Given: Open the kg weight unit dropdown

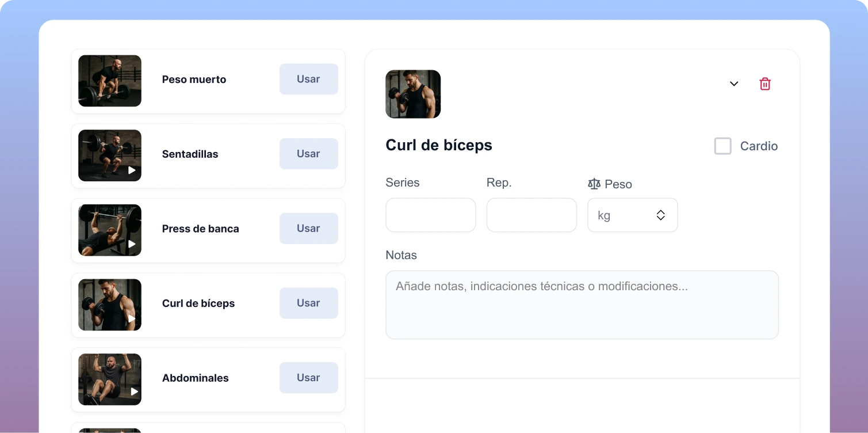Looking at the screenshot, I should pyautogui.click(x=632, y=215).
